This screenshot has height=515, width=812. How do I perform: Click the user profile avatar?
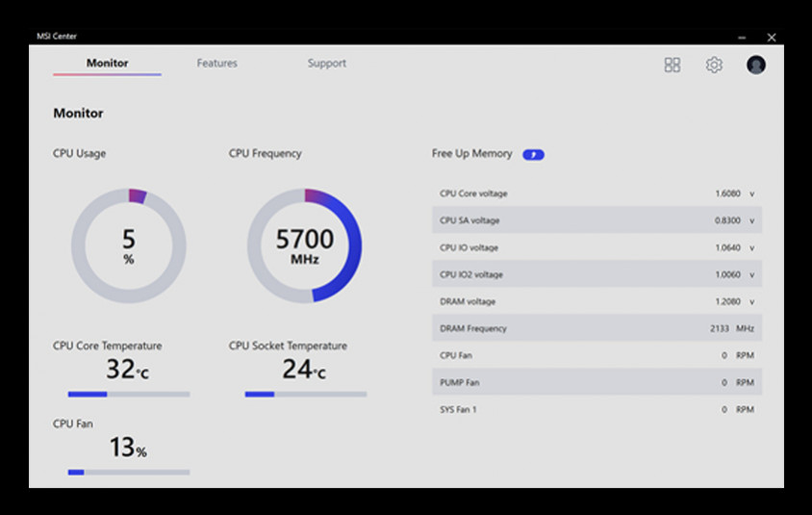click(x=756, y=64)
